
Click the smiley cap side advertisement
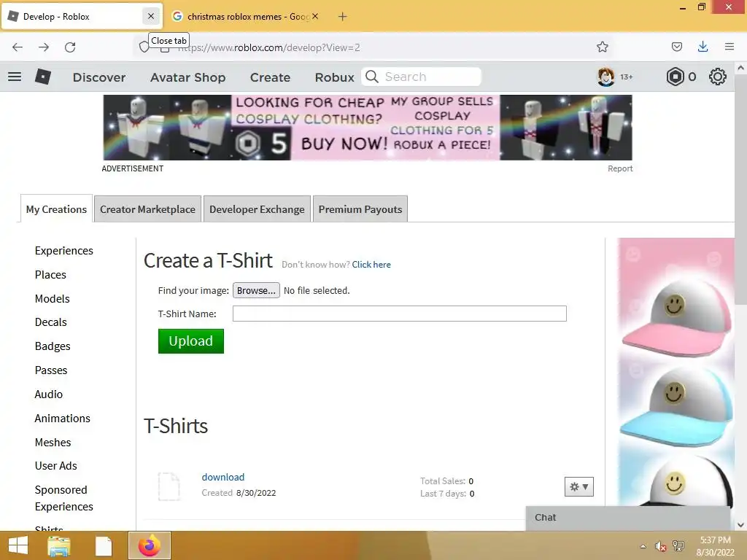(676, 371)
